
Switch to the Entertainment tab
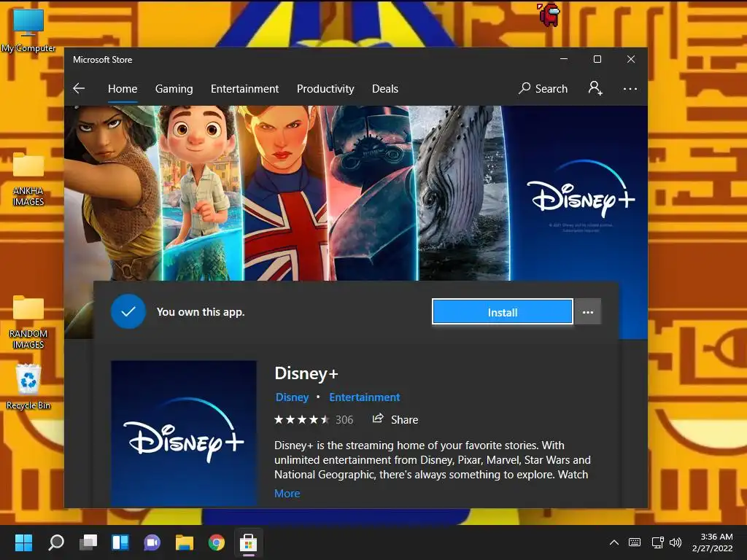click(x=244, y=88)
